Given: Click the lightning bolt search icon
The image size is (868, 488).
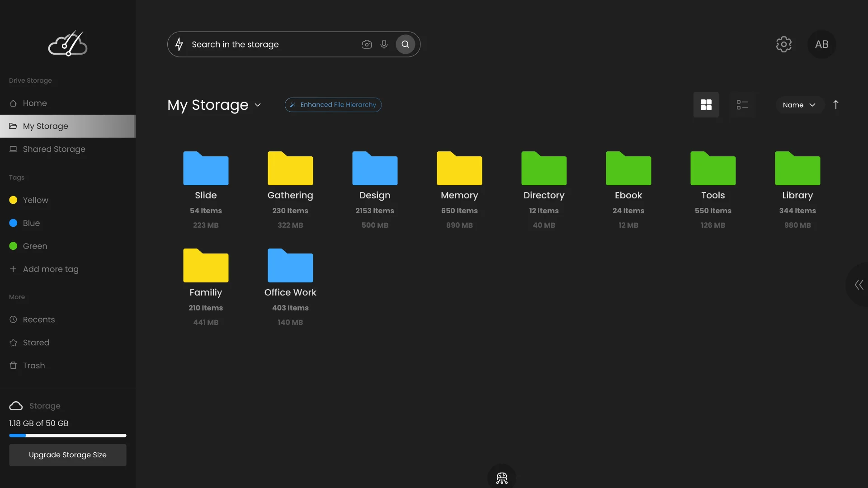Looking at the screenshot, I should [x=179, y=44].
